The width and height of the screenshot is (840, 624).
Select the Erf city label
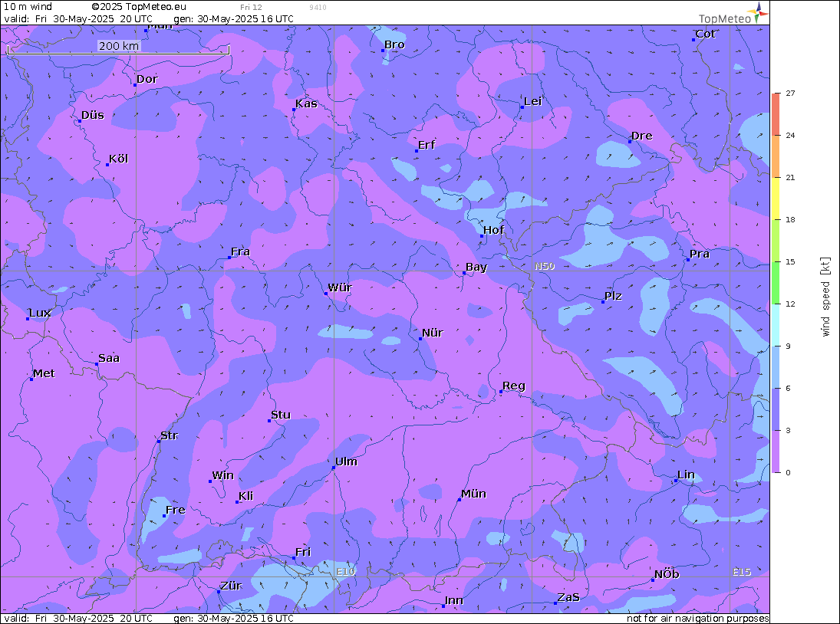[427, 145]
